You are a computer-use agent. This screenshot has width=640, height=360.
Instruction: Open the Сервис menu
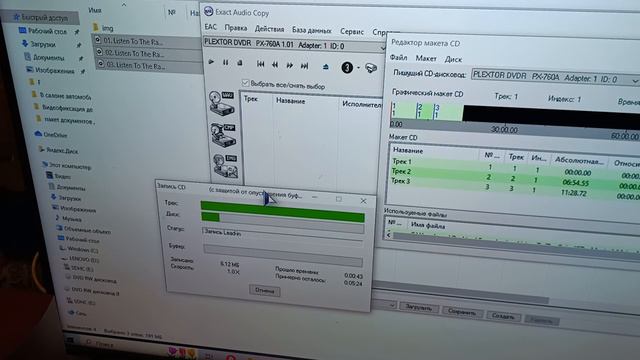(351, 31)
